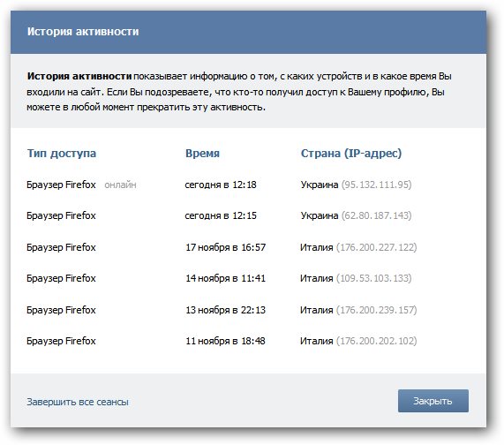Click Завершить все сеансы link
Screen dimensions: 504x445
tap(78, 402)
